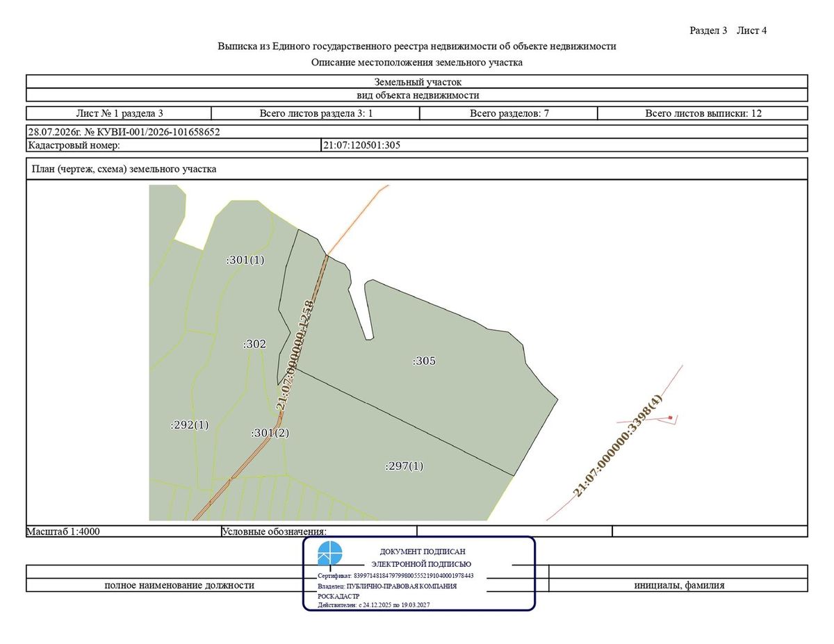Click the "Владелец: ПУБЛИЧНО-ПРАВОВАЯ КОМПАНИЯ" line

point(387,586)
